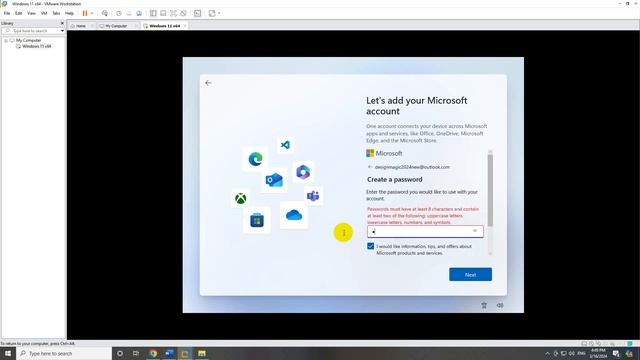Show hidden system tray icons chevron
Viewport: 640px width, 360px height.
[547, 353]
